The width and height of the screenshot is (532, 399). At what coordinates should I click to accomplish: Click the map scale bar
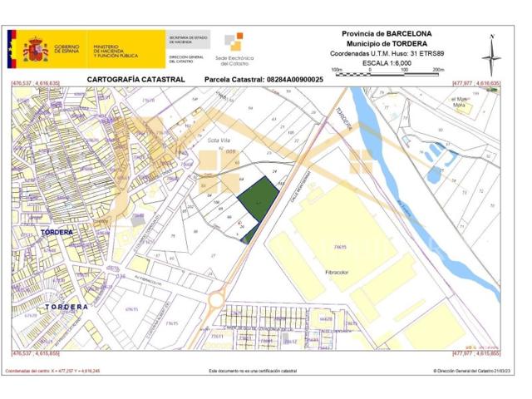[x=387, y=72]
